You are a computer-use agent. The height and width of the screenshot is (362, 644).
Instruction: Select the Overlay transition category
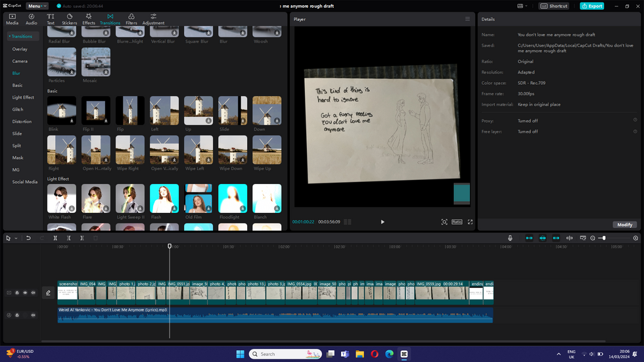(x=20, y=49)
